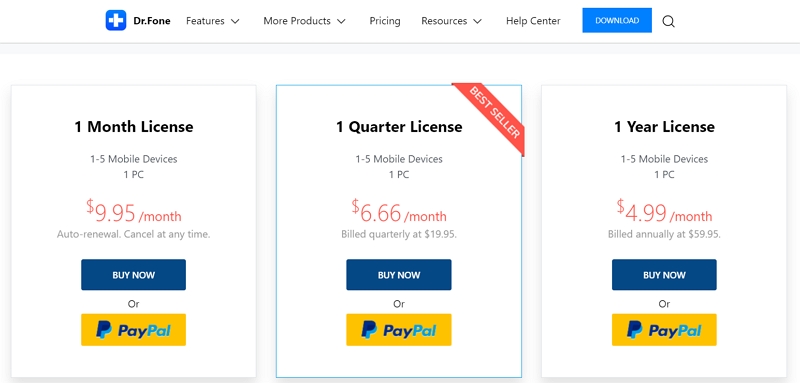Open the Pricing menu item
The image size is (800, 383).
[385, 21]
